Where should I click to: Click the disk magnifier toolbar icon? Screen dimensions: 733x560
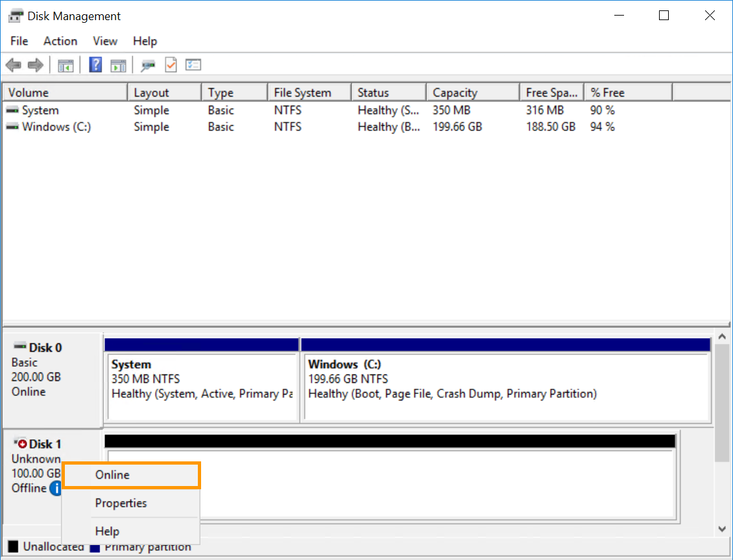coord(148,64)
